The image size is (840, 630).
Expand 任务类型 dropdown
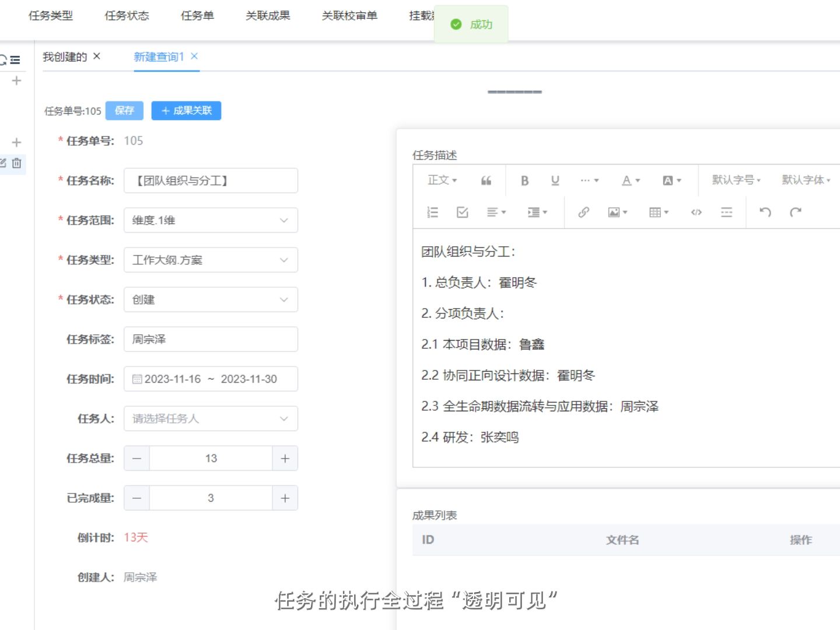[211, 260]
